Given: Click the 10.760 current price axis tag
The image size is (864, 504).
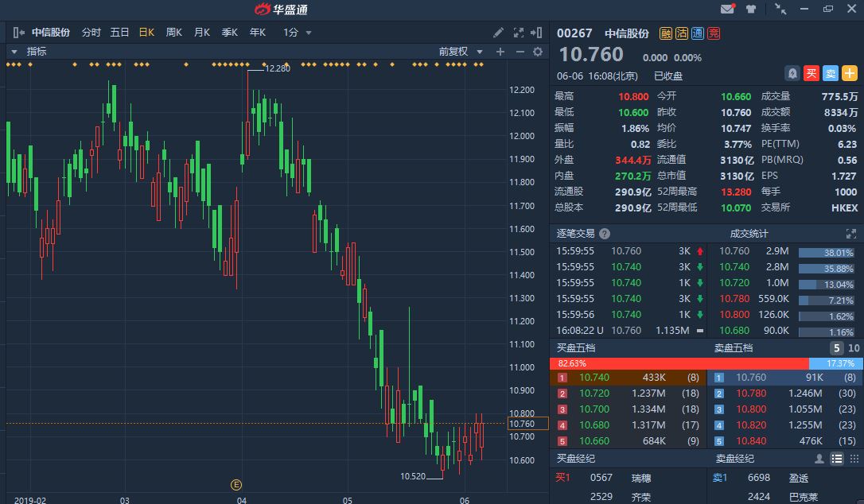Looking at the screenshot, I should tap(527, 424).
